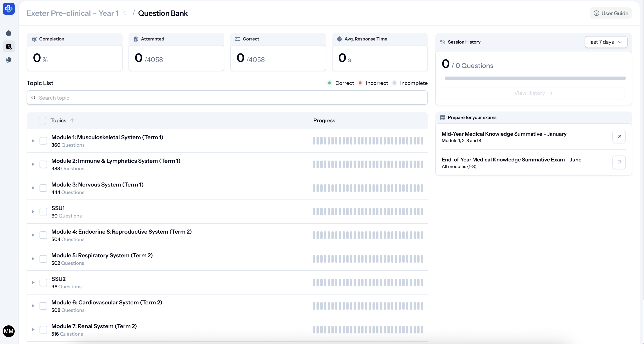
Task: Click the app logo in the sidebar
Action: click(9, 9)
